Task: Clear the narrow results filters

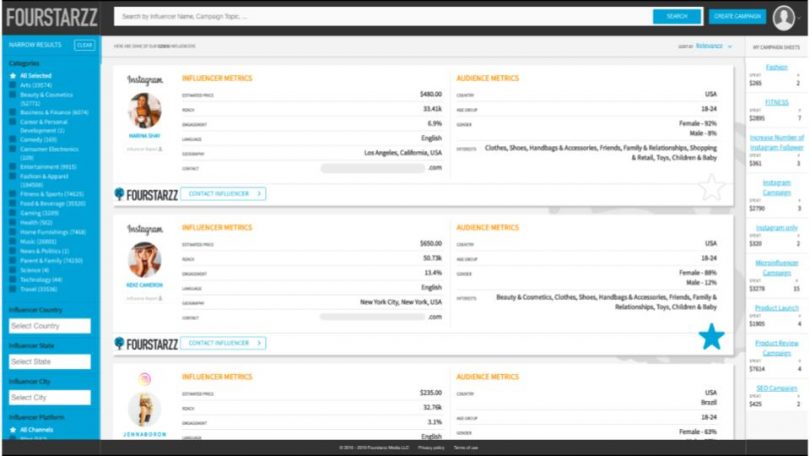Action: (85, 45)
